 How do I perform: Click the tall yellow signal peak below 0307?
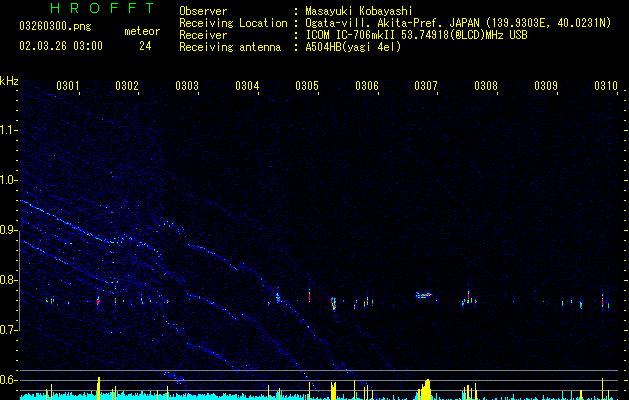pyautogui.click(x=425, y=389)
